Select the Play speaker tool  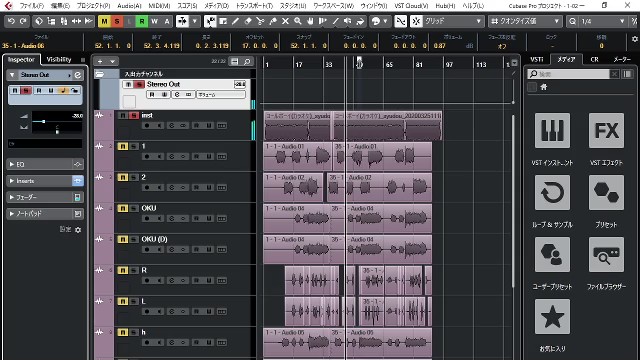[348, 21]
